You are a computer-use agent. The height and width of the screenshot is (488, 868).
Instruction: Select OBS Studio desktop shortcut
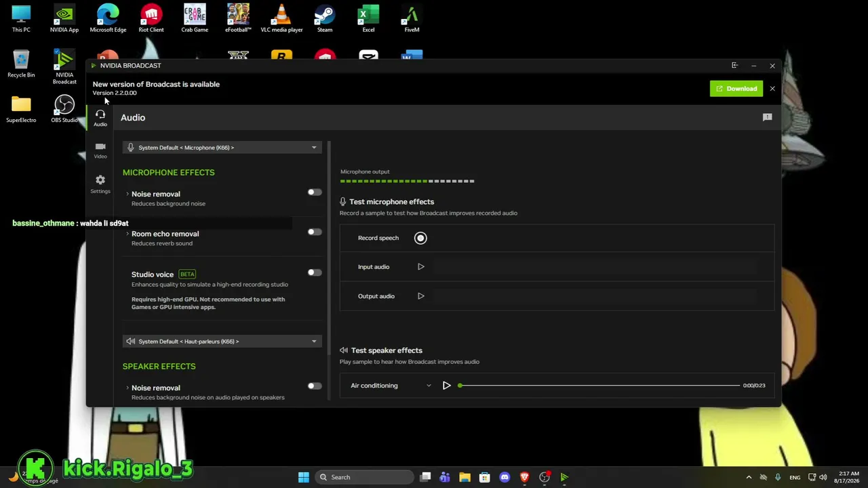(x=64, y=110)
